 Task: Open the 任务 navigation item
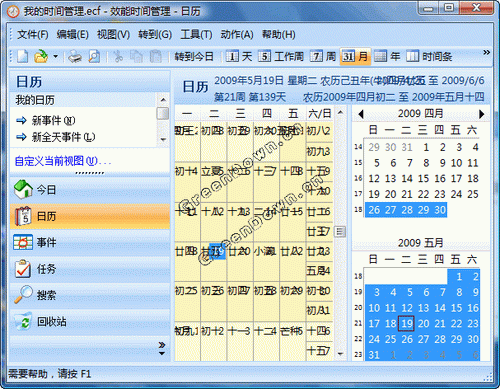[90, 269]
